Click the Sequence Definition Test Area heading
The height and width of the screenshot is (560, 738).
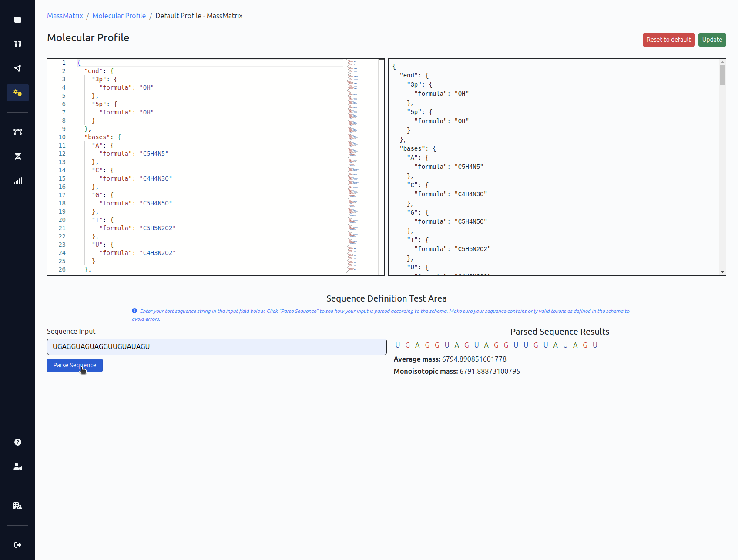(x=386, y=298)
